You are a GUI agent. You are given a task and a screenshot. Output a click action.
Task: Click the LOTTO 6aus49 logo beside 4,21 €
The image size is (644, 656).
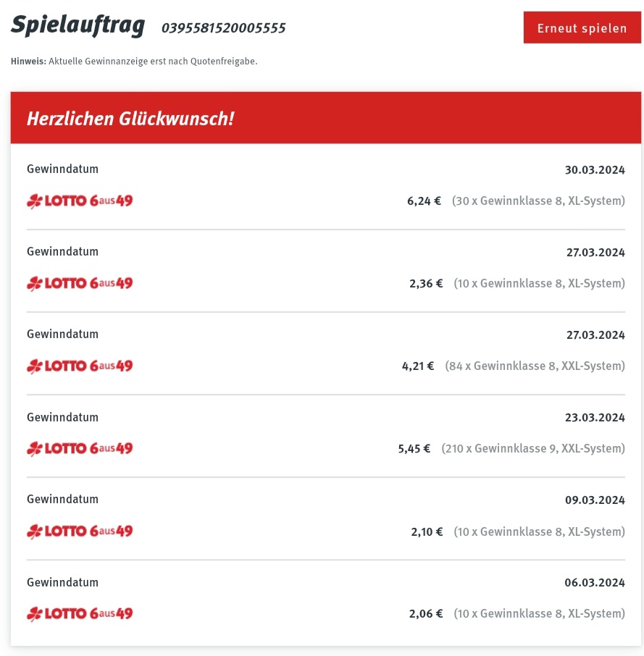(x=80, y=366)
